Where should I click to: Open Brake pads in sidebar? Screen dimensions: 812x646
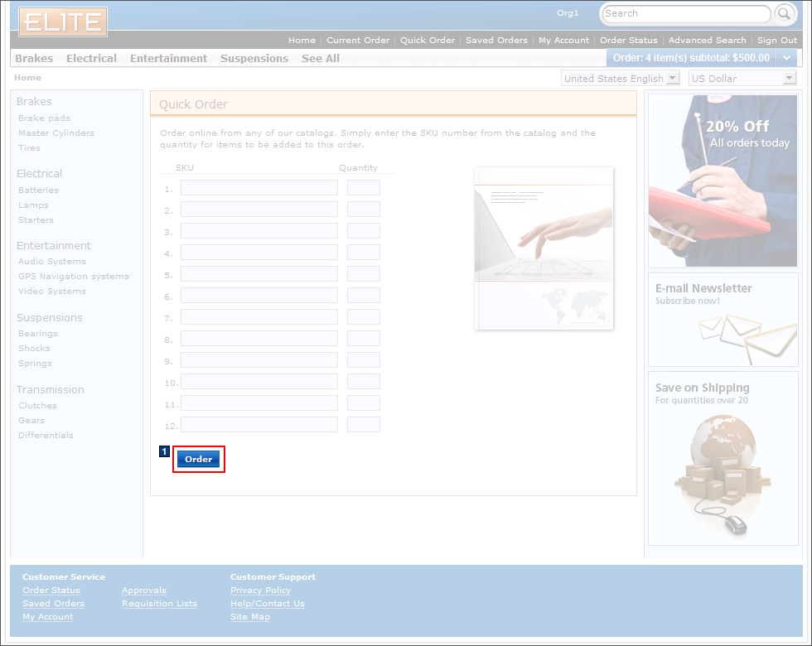pos(44,118)
